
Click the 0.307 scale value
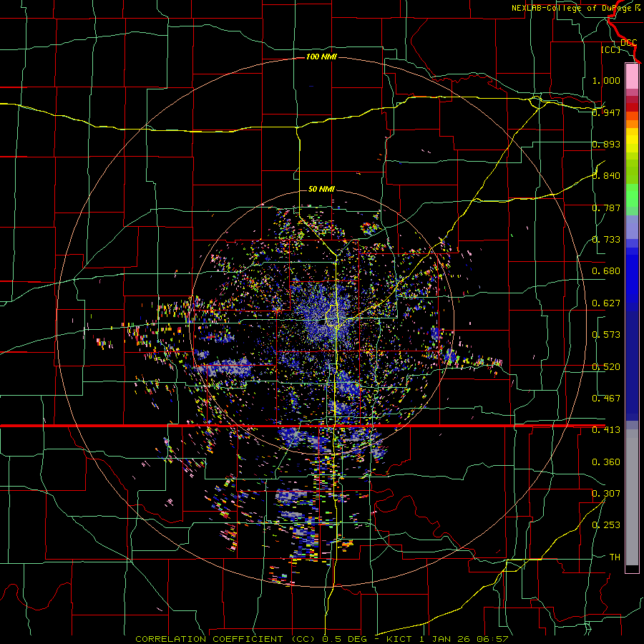[x=606, y=494]
